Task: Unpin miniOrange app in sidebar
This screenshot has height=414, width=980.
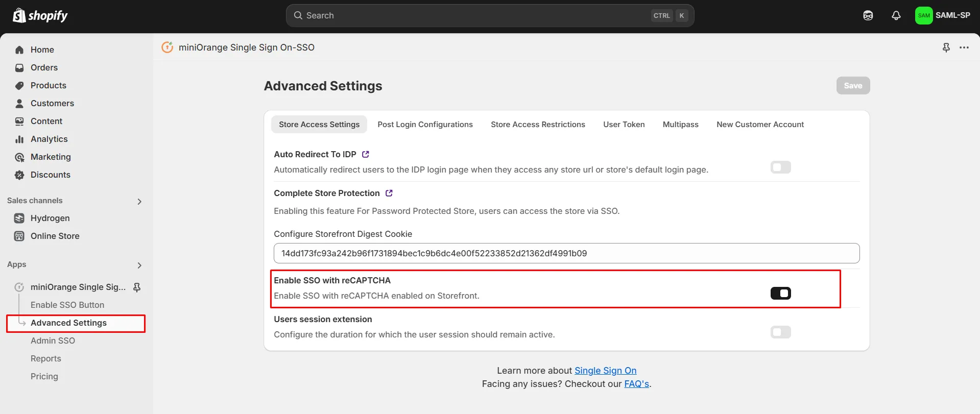Action: click(x=137, y=287)
